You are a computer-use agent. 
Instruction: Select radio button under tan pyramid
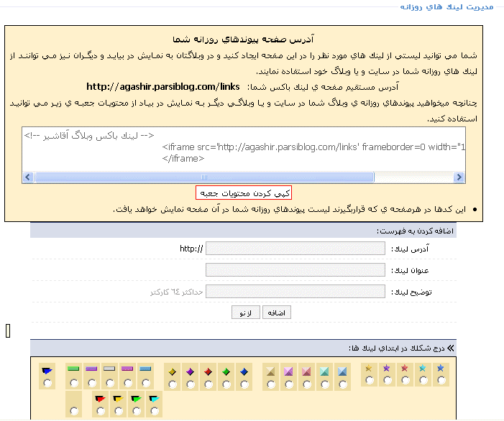pos(270,384)
